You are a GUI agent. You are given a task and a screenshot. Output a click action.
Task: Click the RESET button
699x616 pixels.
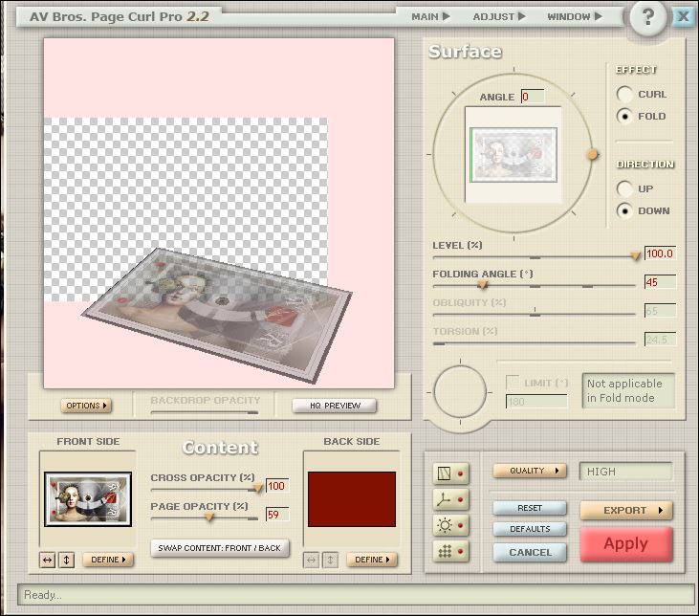530,508
